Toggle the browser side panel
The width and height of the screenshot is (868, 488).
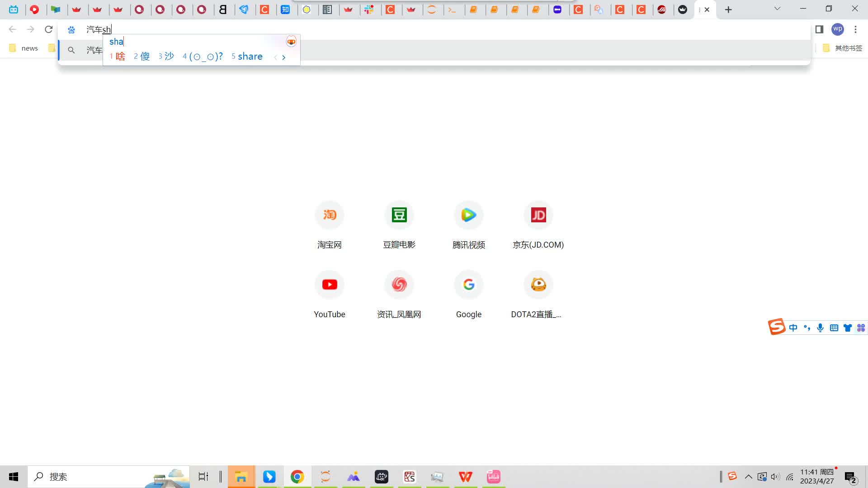819,29
